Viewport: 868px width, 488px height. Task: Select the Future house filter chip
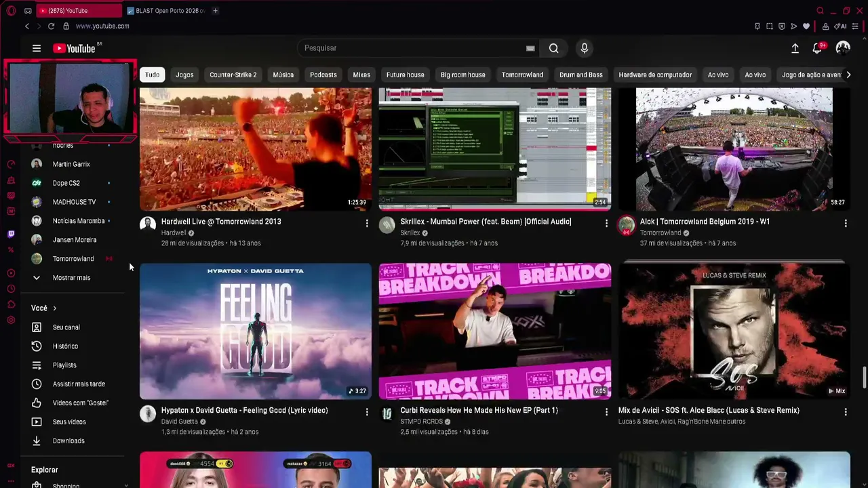(406, 75)
